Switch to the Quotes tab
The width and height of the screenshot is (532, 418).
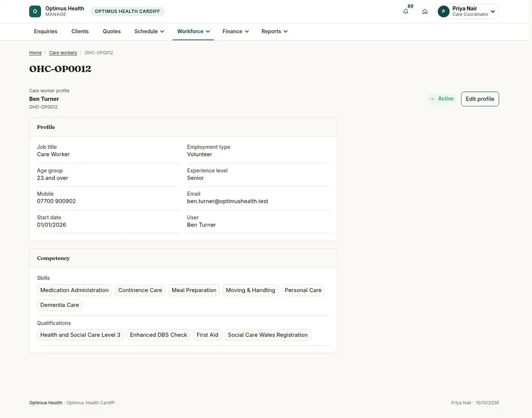pyautogui.click(x=112, y=31)
